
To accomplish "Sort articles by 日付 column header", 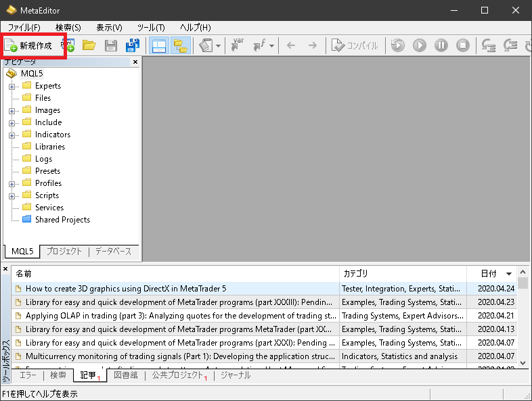I will click(x=492, y=274).
